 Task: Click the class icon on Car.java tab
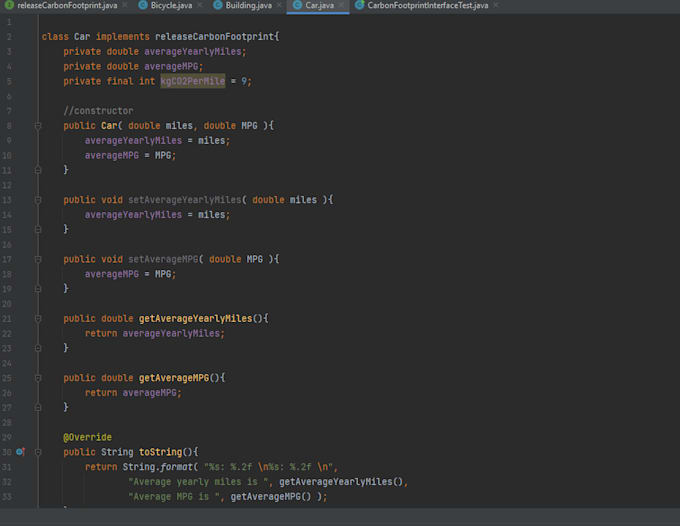tap(298, 5)
